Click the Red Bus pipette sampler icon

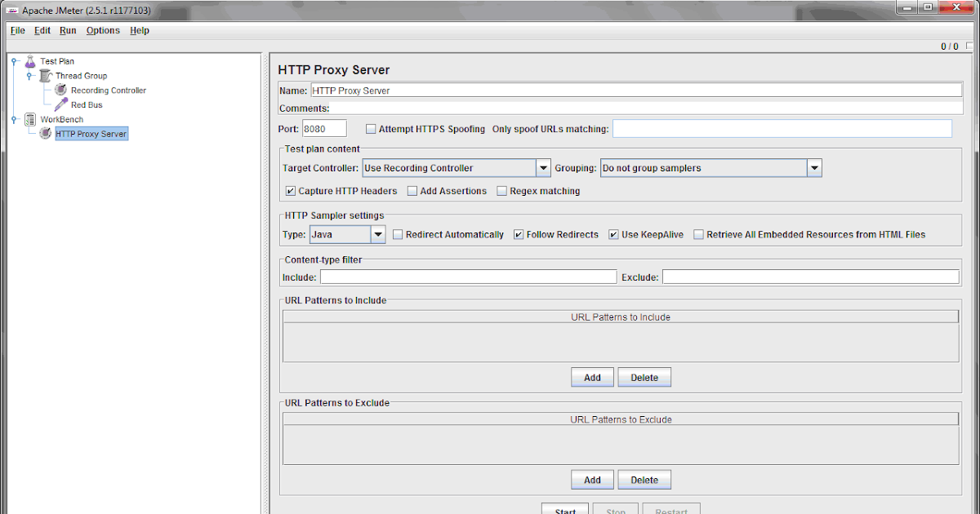tap(61, 104)
